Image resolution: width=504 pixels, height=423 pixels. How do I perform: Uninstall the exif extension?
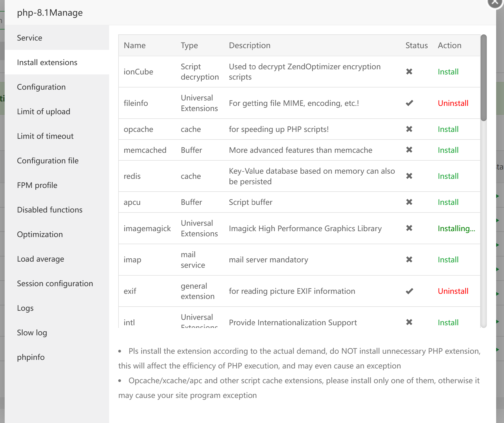pos(453,291)
